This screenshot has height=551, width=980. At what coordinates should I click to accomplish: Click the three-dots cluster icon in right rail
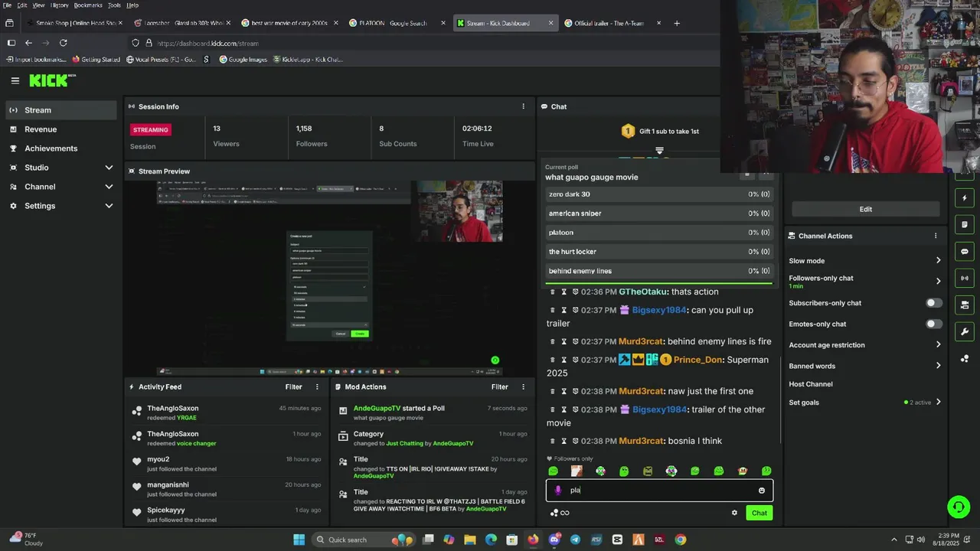click(x=965, y=358)
